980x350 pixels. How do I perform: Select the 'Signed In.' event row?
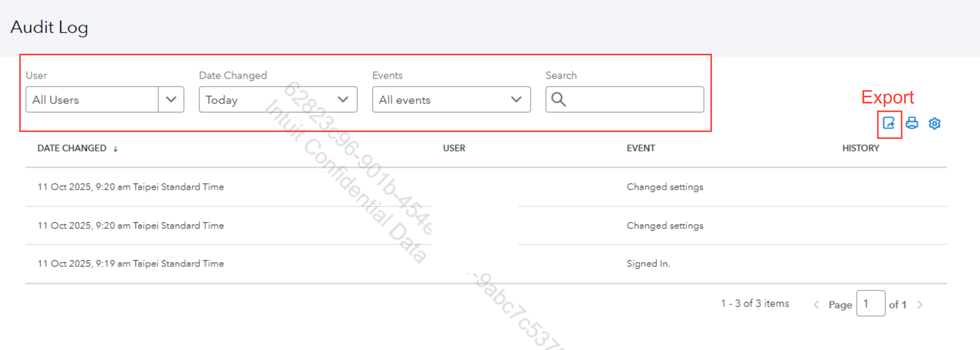(648, 264)
